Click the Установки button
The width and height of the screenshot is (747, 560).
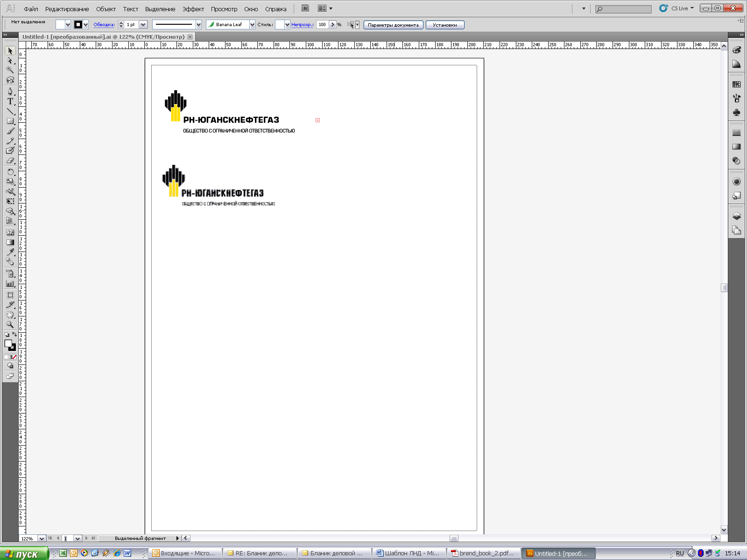[445, 25]
